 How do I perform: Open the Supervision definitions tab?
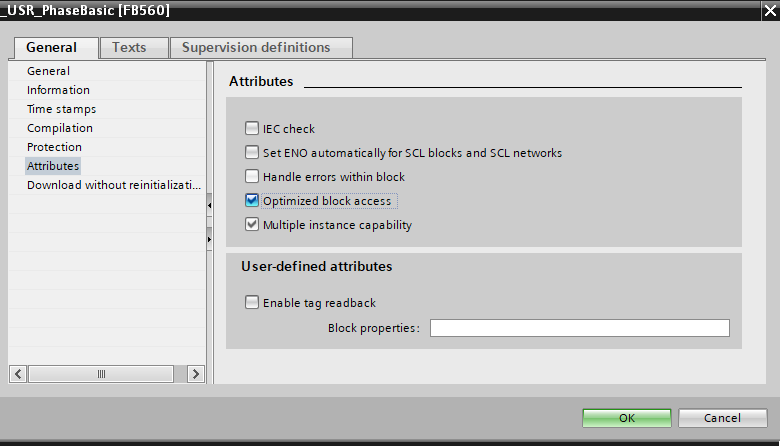tap(256, 47)
